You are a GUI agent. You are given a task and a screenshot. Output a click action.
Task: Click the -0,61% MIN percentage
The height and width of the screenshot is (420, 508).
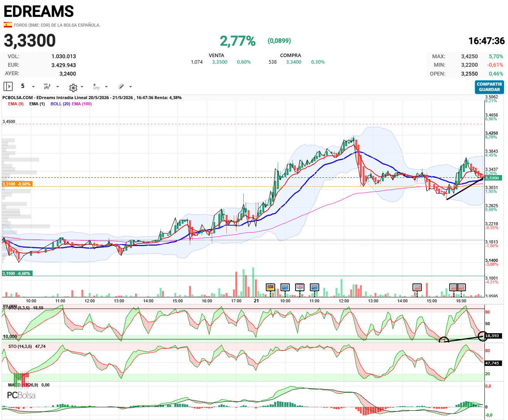click(495, 65)
